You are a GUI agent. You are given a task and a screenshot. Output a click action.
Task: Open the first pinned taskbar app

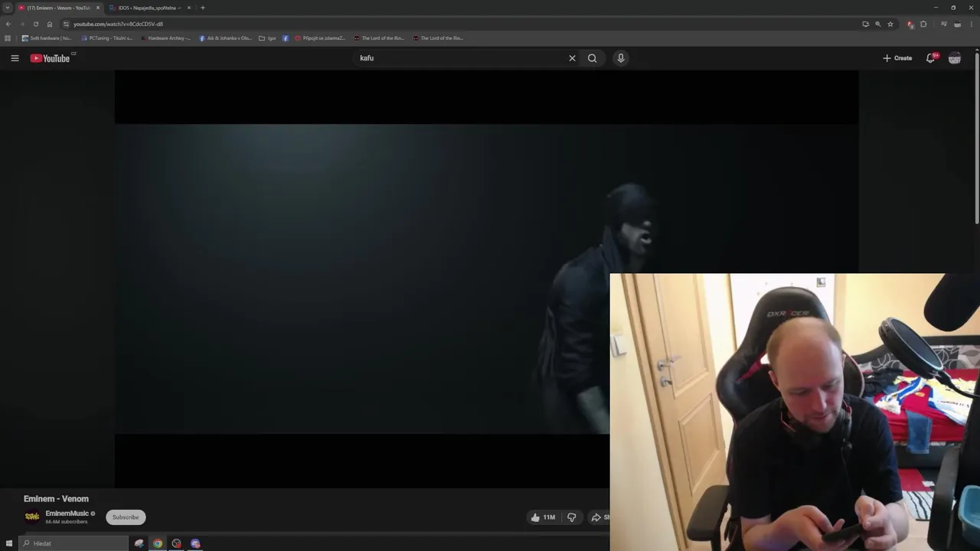139,543
